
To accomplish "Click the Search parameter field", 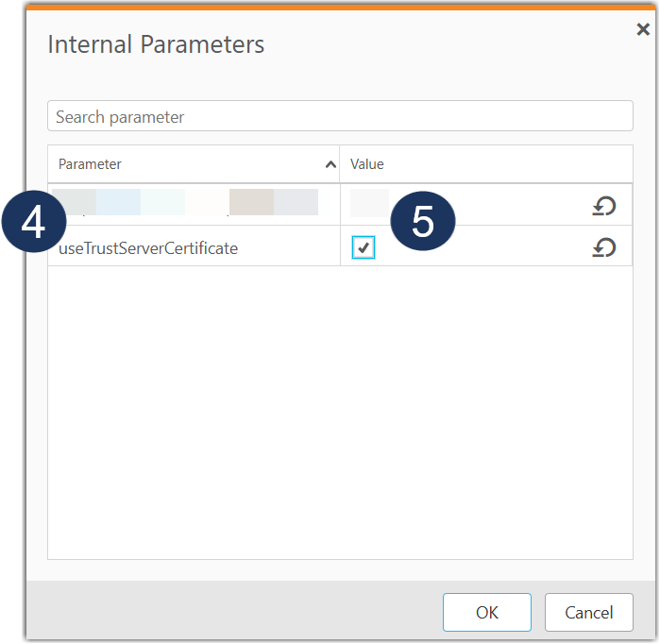I will (x=340, y=117).
